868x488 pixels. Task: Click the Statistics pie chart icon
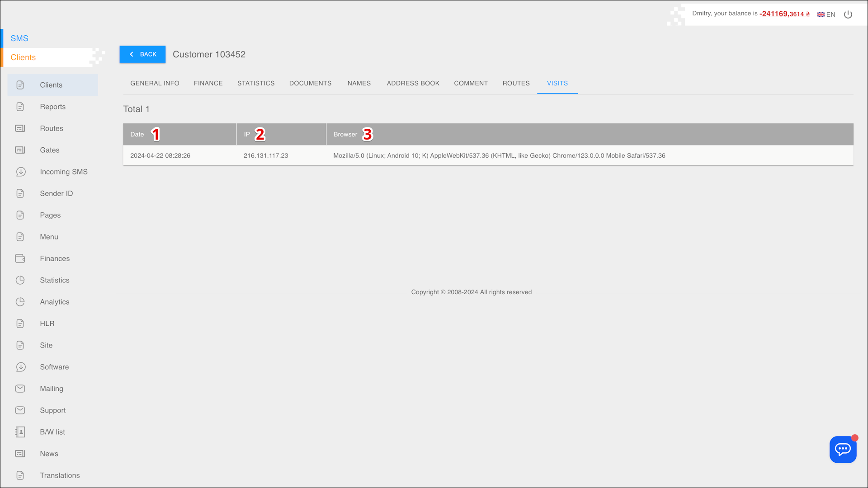tap(20, 280)
